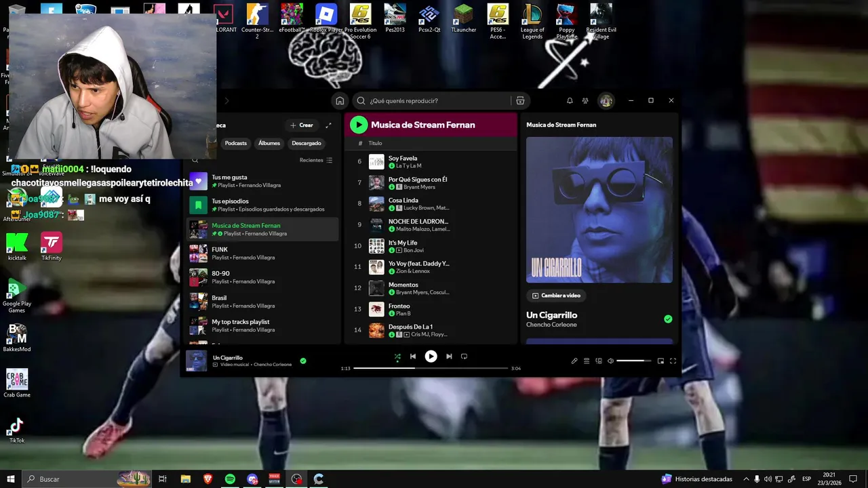Click the Título column header

[375, 143]
